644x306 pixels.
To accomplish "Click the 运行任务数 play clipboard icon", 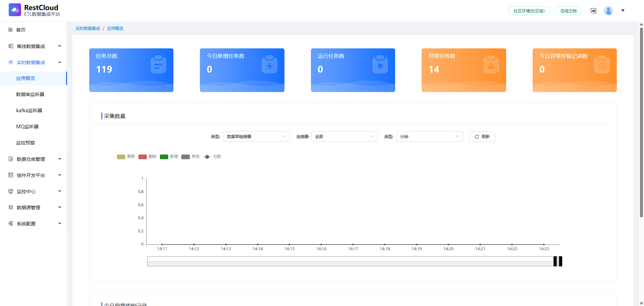I will pos(380,64).
